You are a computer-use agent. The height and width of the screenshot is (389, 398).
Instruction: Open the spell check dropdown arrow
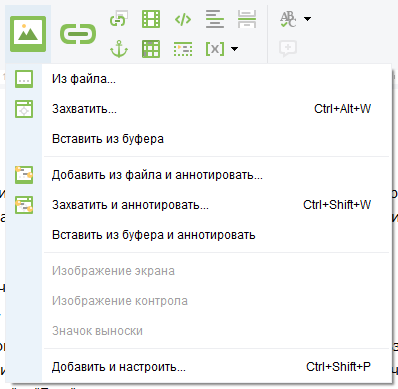(307, 19)
